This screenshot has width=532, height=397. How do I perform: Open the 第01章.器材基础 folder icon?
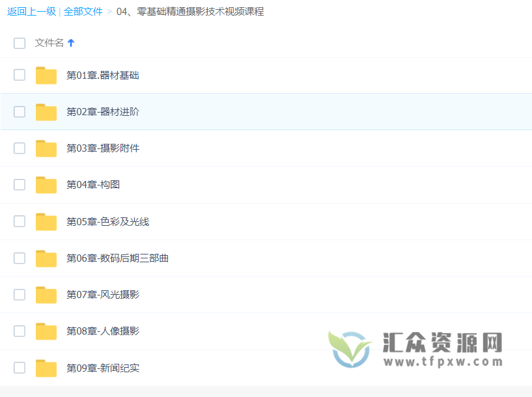[x=46, y=75]
